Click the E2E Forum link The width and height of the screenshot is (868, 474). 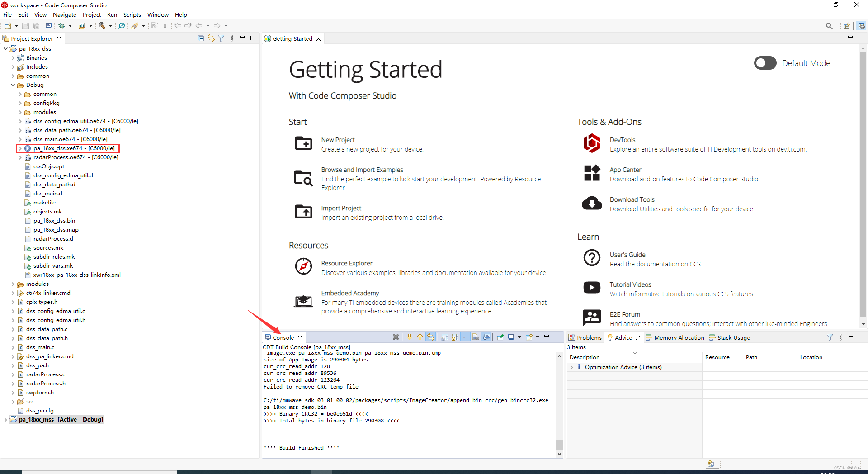click(625, 314)
